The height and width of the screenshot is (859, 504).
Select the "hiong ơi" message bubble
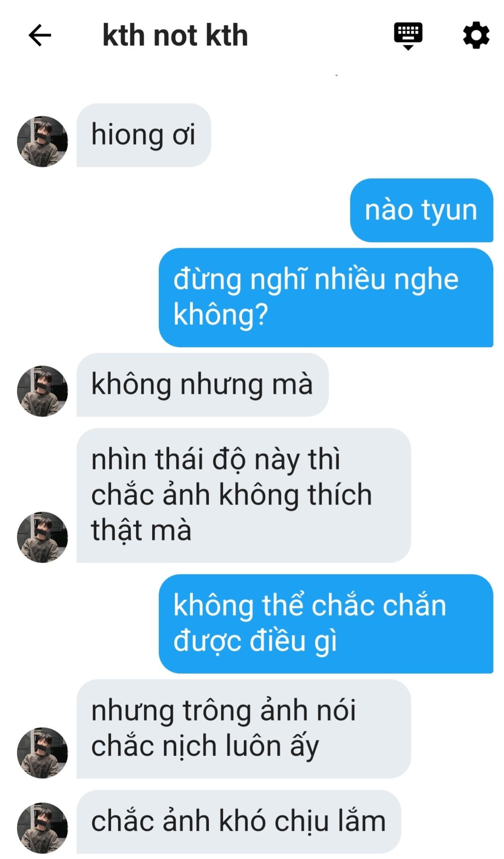pyautogui.click(x=144, y=135)
